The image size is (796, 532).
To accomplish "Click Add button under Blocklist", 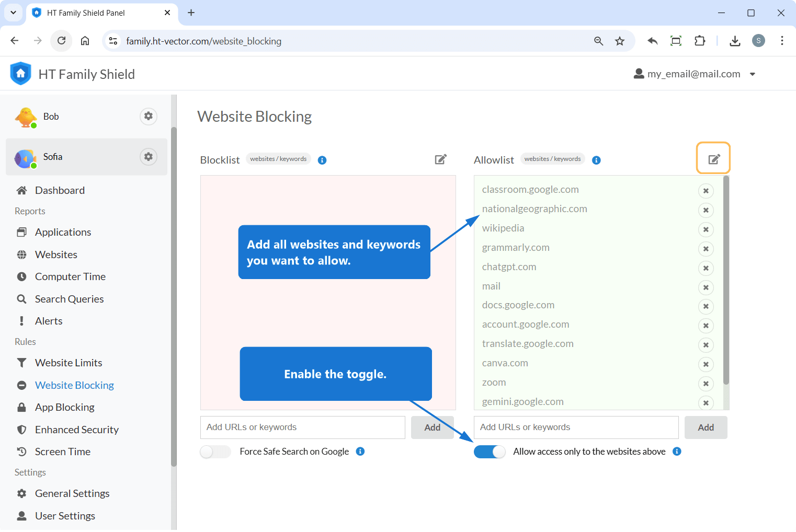I will [432, 427].
